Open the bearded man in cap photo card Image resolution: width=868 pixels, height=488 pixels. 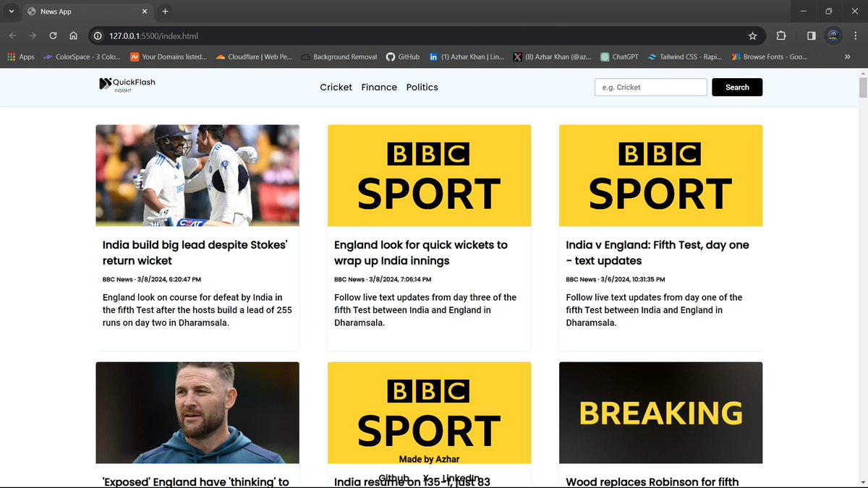coord(197,413)
